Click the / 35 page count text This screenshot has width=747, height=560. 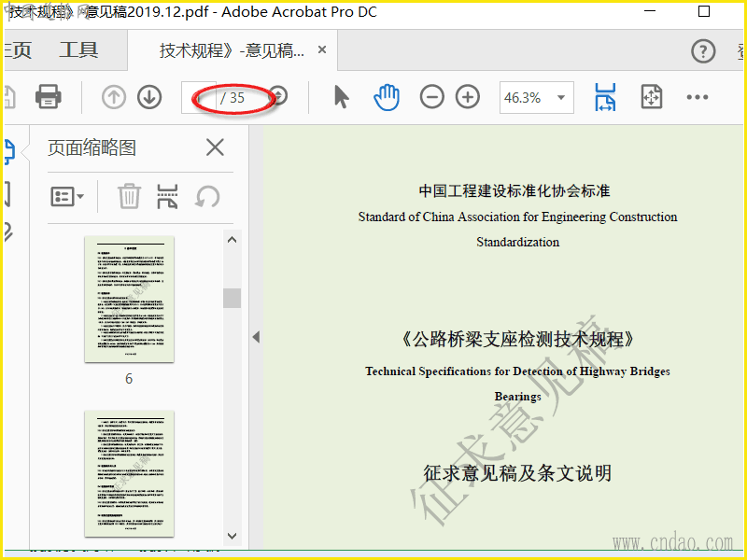(x=232, y=98)
